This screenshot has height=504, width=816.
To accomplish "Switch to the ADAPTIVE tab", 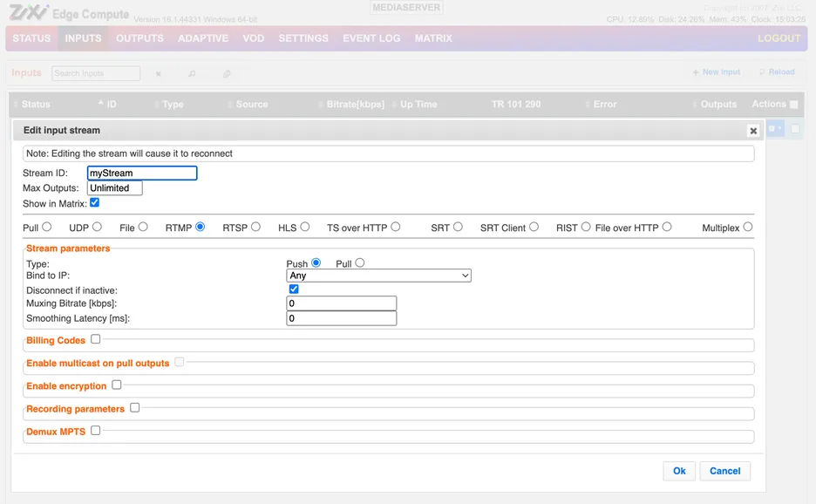I will click(203, 38).
